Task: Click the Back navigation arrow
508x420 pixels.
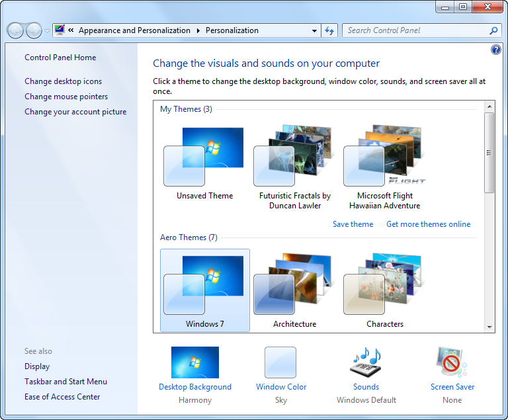Action: click(x=16, y=30)
